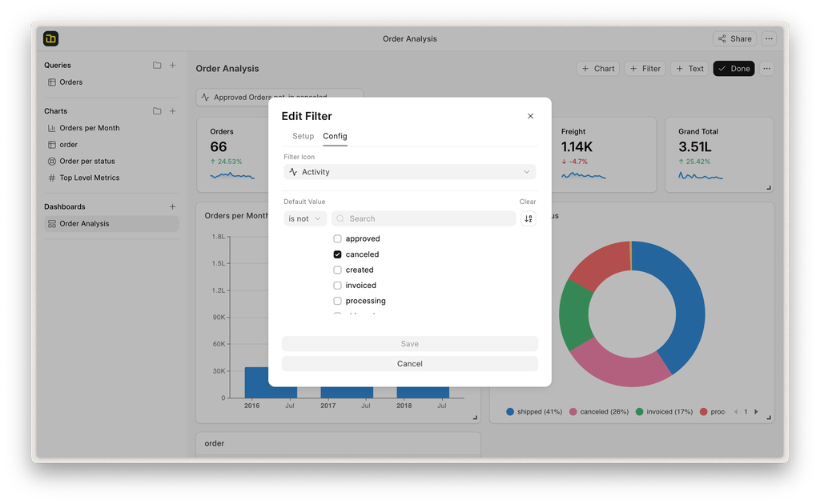Image resolution: width=820 pixels, height=504 pixels.
Task: Switch to the Setup tab
Action: pyautogui.click(x=303, y=136)
